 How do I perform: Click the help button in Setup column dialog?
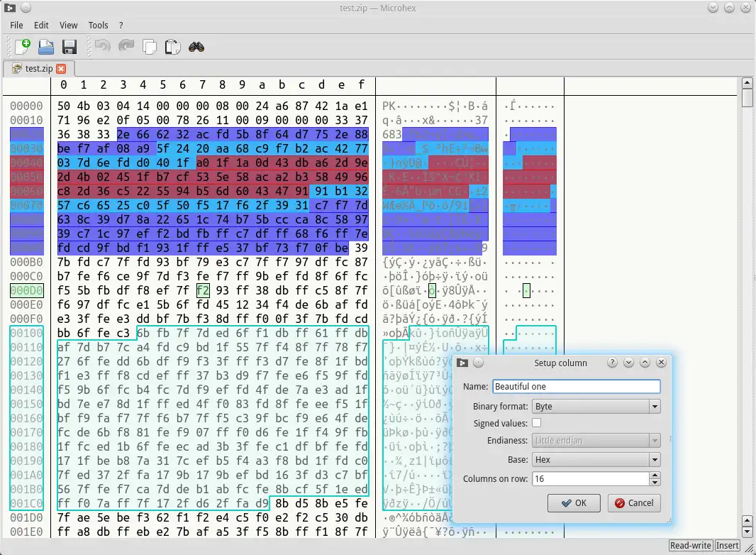[x=612, y=363]
